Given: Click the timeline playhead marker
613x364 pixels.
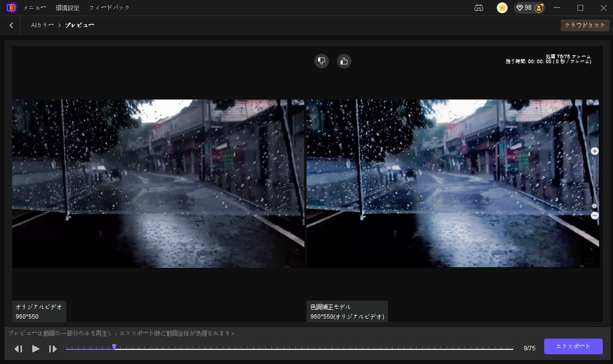Looking at the screenshot, I should point(114,346).
